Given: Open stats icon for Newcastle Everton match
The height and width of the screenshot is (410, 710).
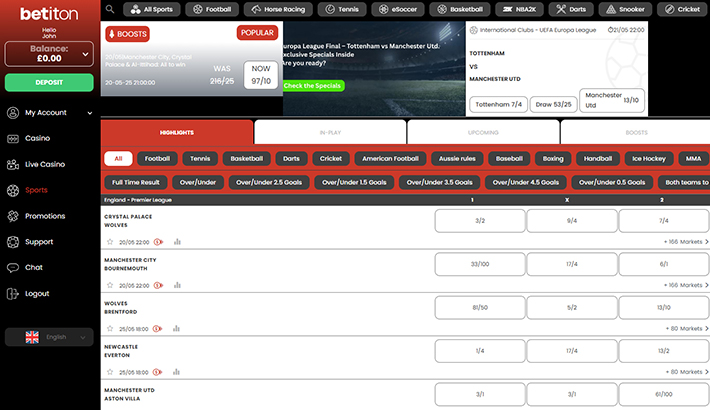Looking at the screenshot, I should coord(176,372).
